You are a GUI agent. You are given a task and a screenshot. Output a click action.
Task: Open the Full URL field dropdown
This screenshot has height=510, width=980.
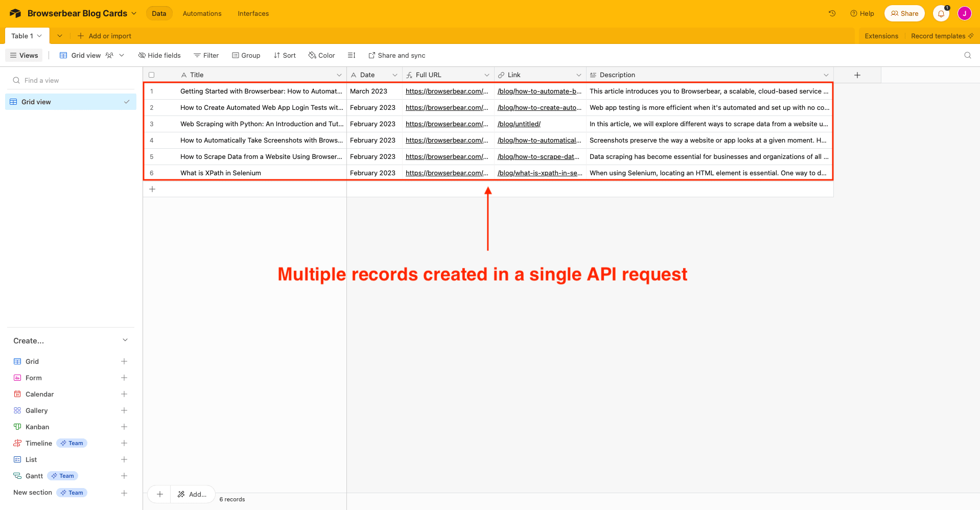tap(486, 75)
